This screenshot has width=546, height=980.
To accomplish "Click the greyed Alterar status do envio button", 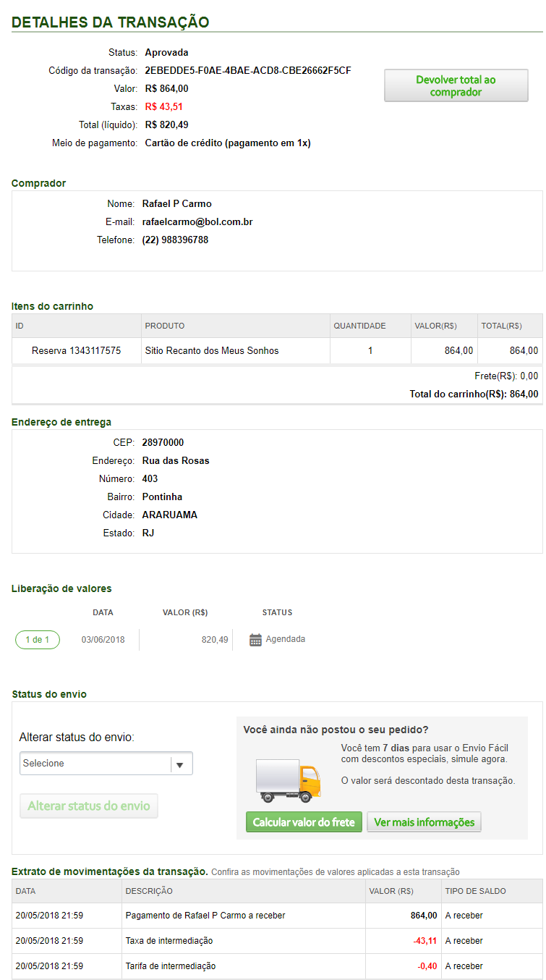I will pyautogui.click(x=89, y=806).
